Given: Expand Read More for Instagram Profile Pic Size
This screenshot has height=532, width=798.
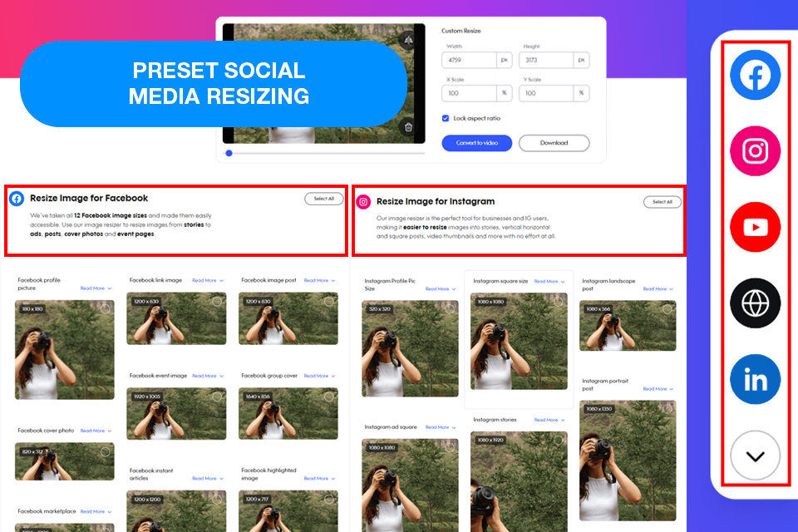Looking at the screenshot, I should click(x=441, y=288).
